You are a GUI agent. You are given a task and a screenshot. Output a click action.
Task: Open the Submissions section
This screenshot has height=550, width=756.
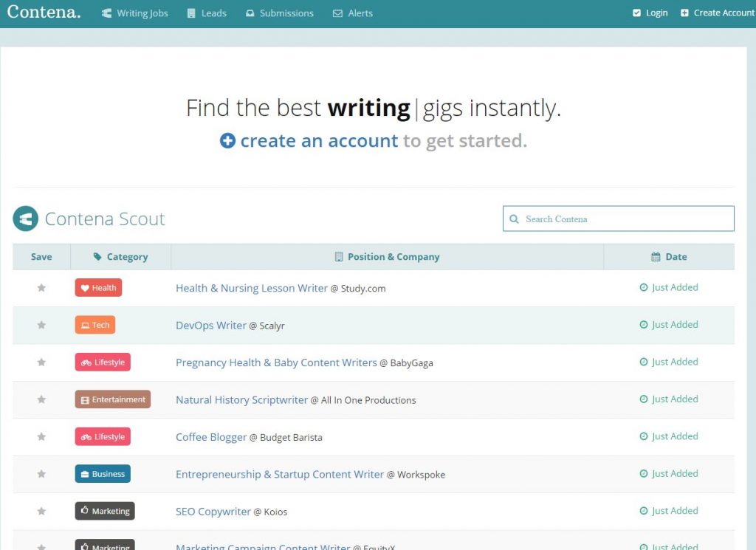tap(280, 13)
